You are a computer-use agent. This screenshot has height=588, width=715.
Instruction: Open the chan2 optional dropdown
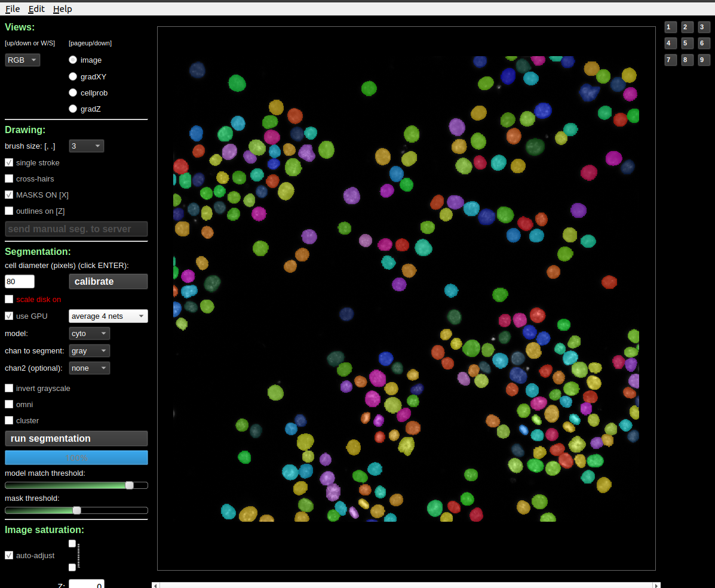point(89,368)
